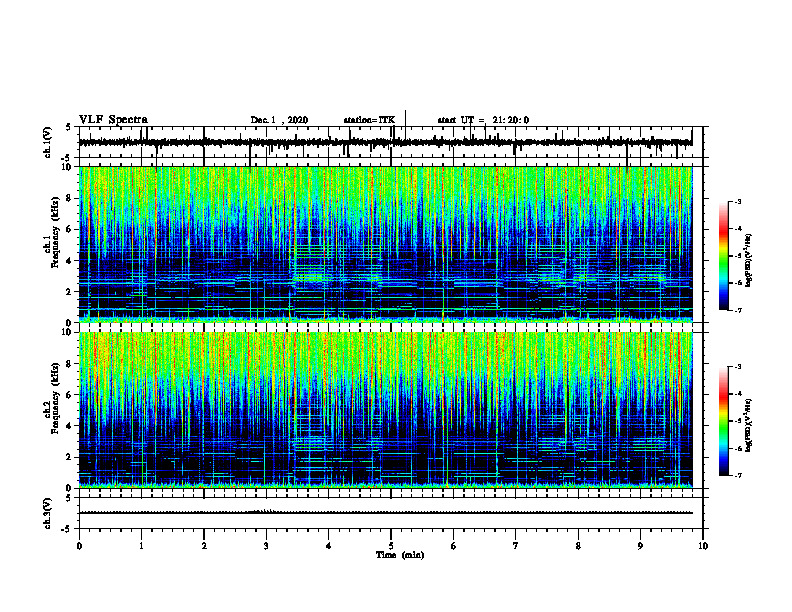Click the "-3" label on lower colorbar
792x612 pixels.
[738, 367]
